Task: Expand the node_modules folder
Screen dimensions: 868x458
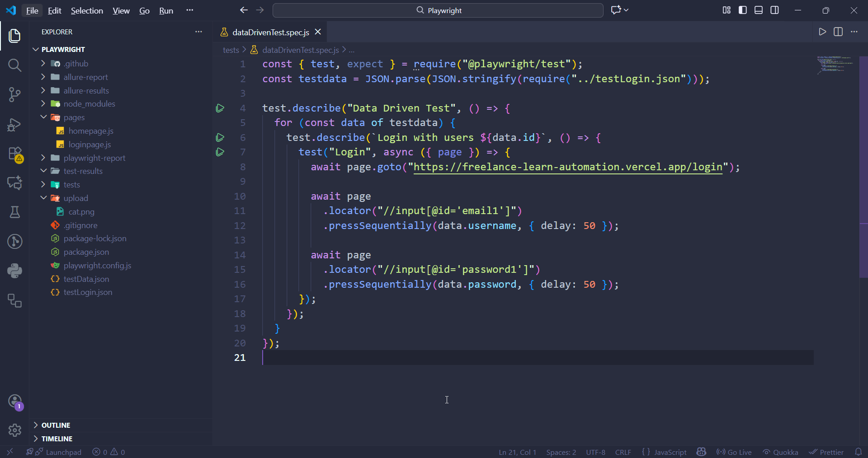Action: [x=89, y=104]
